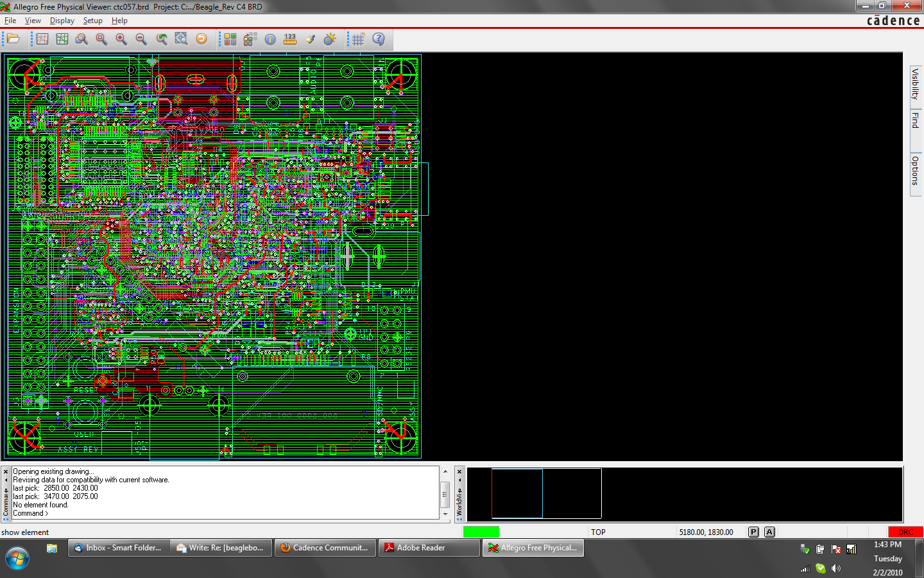Click 'No element found.' console line
Image resolution: width=924 pixels, height=578 pixels.
[40, 505]
